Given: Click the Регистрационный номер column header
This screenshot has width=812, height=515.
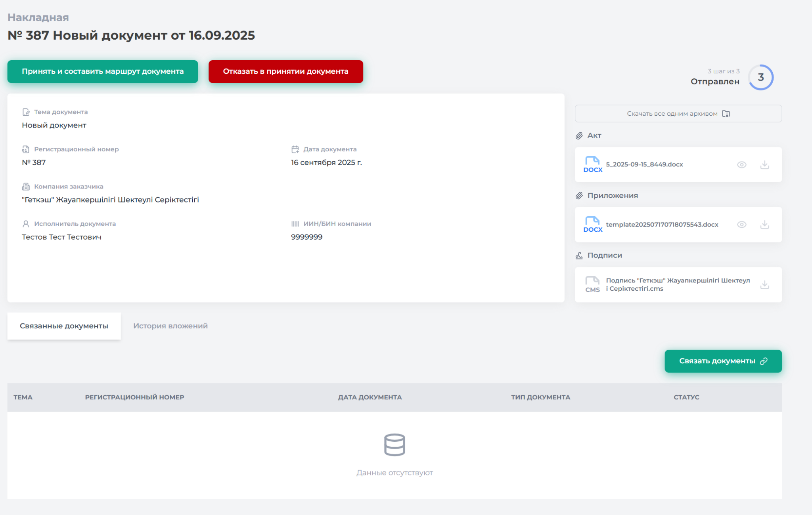Looking at the screenshot, I should pos(134,397).
